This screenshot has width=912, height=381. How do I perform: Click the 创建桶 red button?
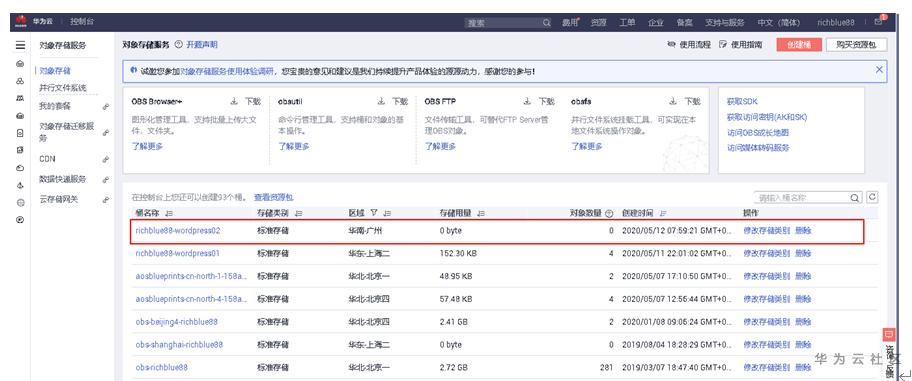pyautogui.click(x=799, y=45)
